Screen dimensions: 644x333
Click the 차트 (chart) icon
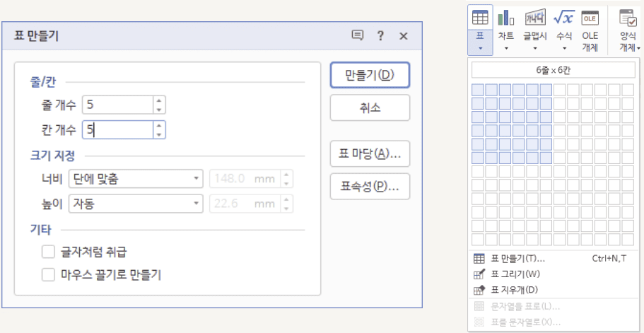click(505, 18)
